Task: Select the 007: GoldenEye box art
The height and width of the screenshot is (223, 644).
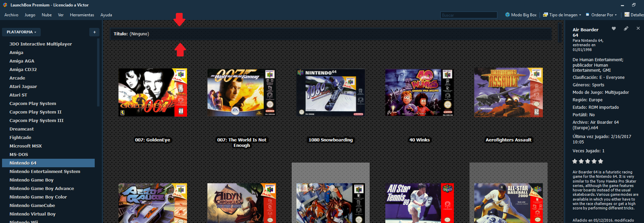Action: click(x=153, y=92)
